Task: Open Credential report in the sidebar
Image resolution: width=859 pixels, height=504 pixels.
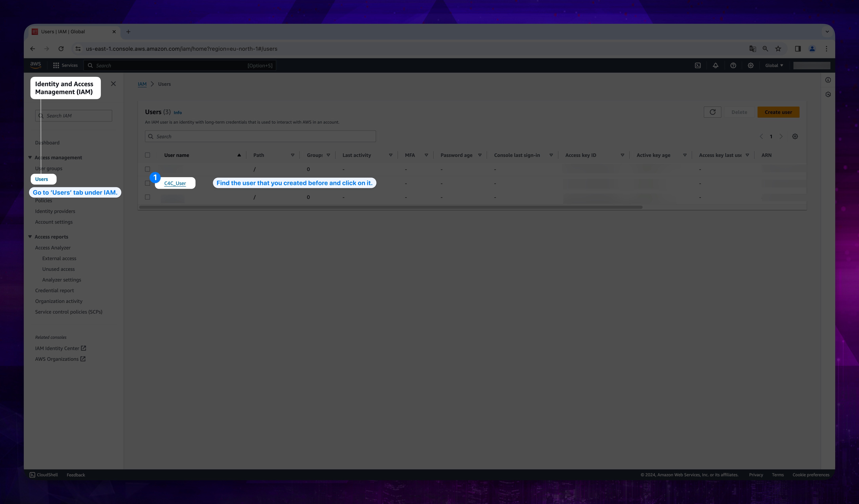Action: (x=54, y=290)
